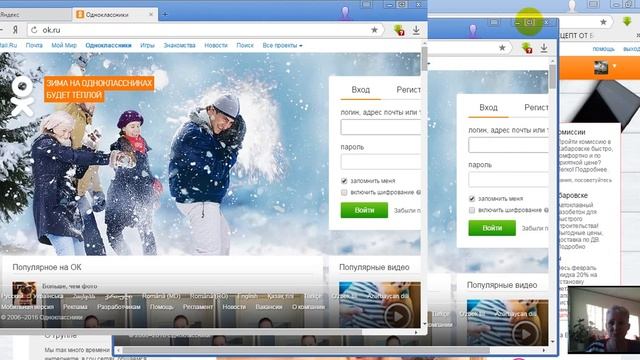Open the avatar dropdown arrow in rightmost window
Screen dimensions: 640x360
click(x=614, y=66)
